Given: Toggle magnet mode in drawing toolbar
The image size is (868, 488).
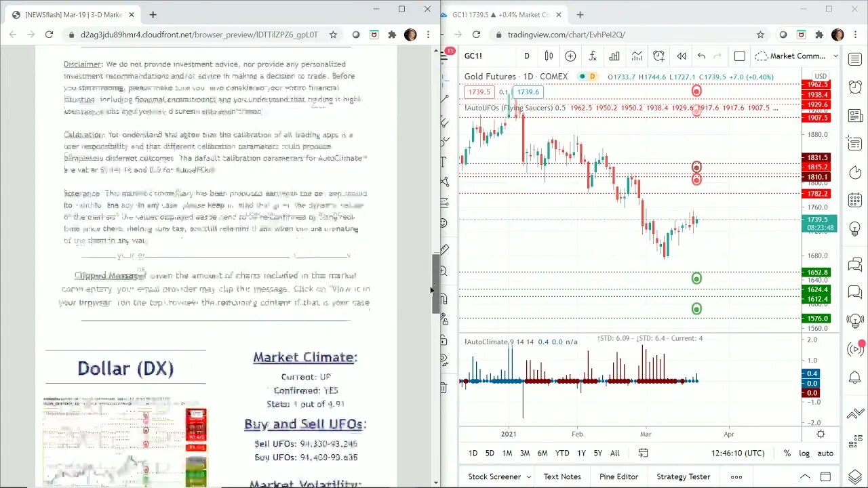Looking at the screenshot, I should pyautogui.click(x=443, y=299).
